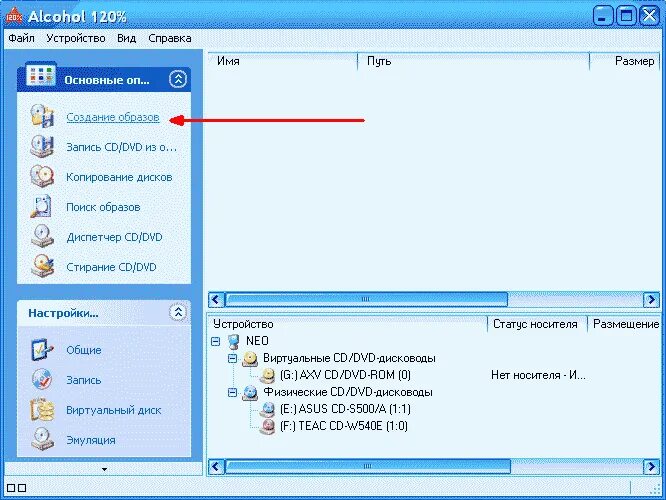
Task: Click the Виртуальный диск icon
Action: pyautogui.click(x=42, y=410)
